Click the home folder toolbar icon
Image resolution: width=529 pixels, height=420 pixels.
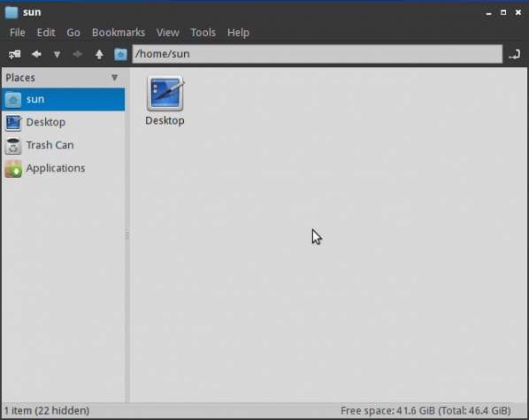[x=120, y=54]
